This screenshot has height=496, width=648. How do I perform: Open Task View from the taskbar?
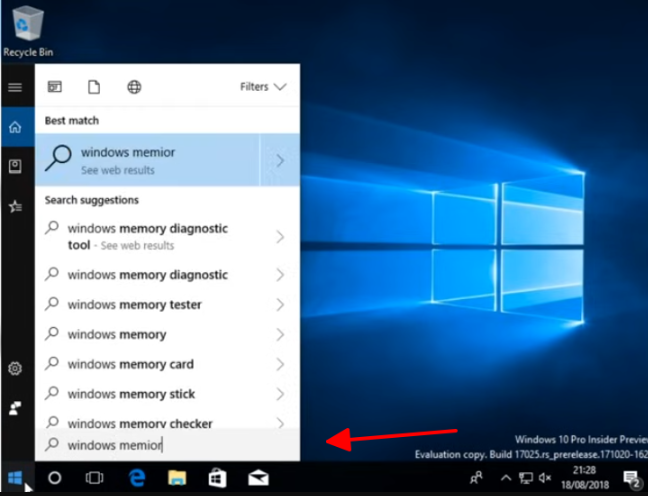coord(95,478)
